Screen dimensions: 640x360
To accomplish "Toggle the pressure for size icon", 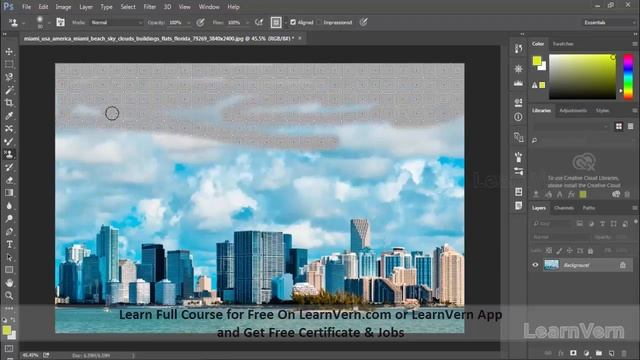I will [363, 22].
